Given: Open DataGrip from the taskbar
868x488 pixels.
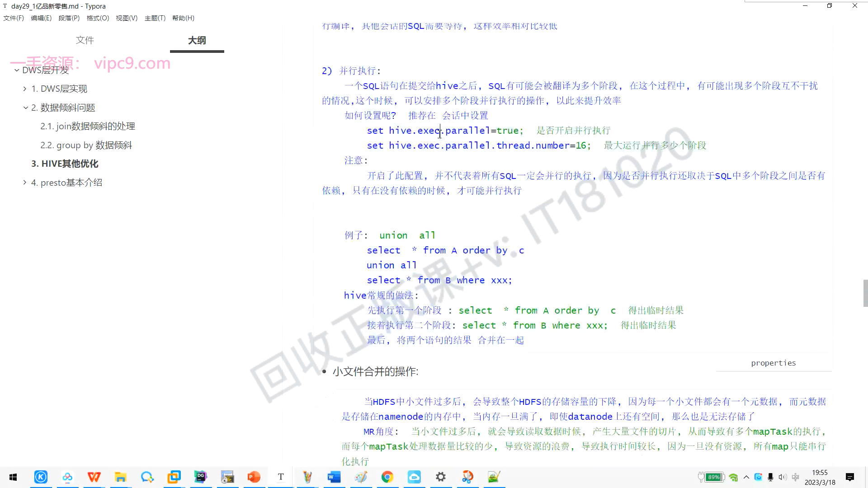Looking at the screenshot, I should pyautogui.click(x=200, y=477).
